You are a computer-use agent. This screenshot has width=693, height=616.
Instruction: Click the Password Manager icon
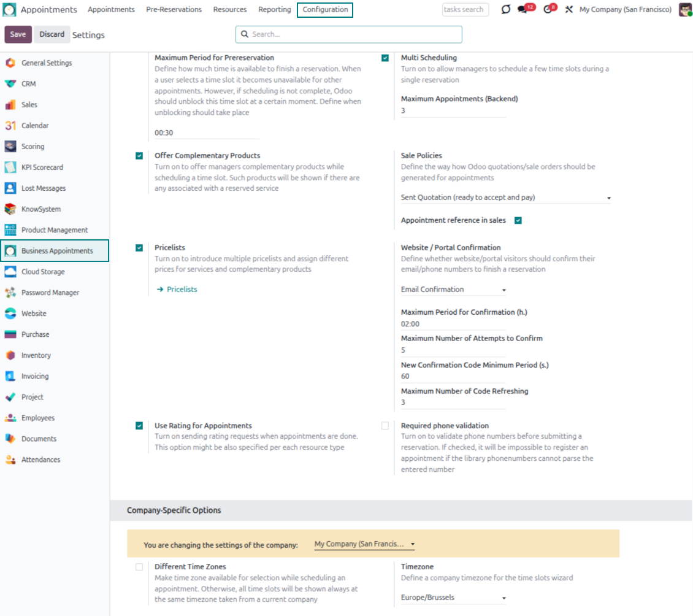pos(10,293)
